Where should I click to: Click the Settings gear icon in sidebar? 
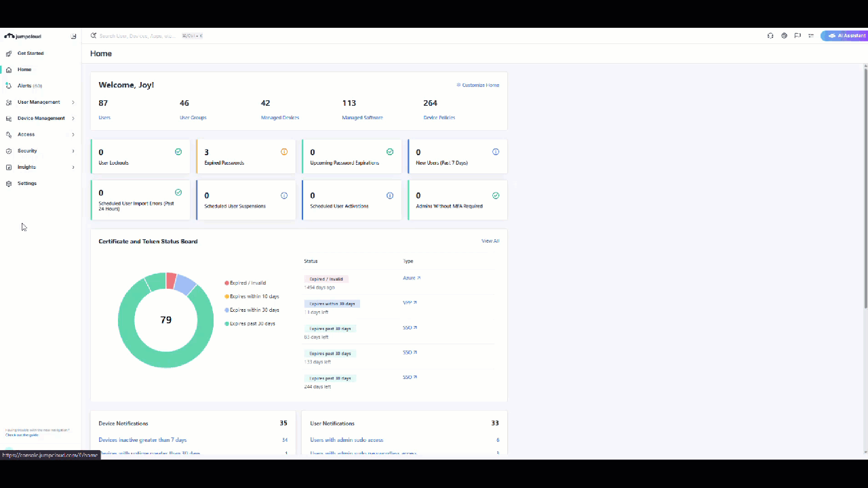click(9, 184)
